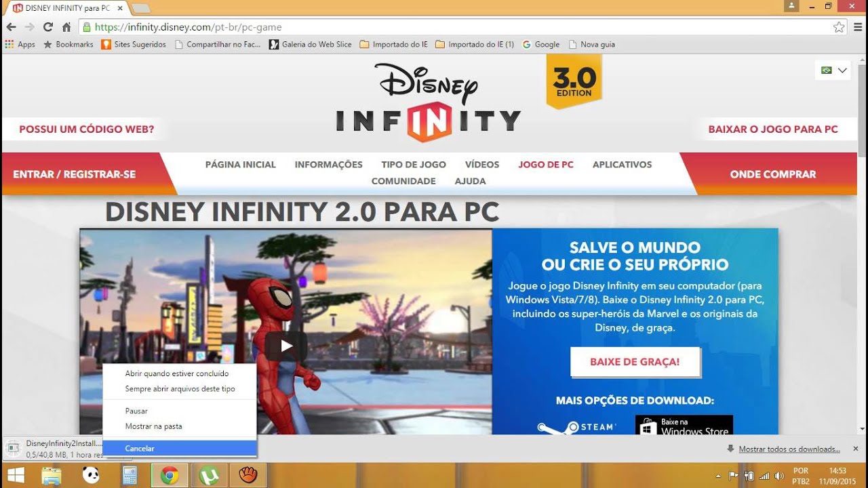
Task: Reload the page with refresh icon
Action: [x=47, y=27]
